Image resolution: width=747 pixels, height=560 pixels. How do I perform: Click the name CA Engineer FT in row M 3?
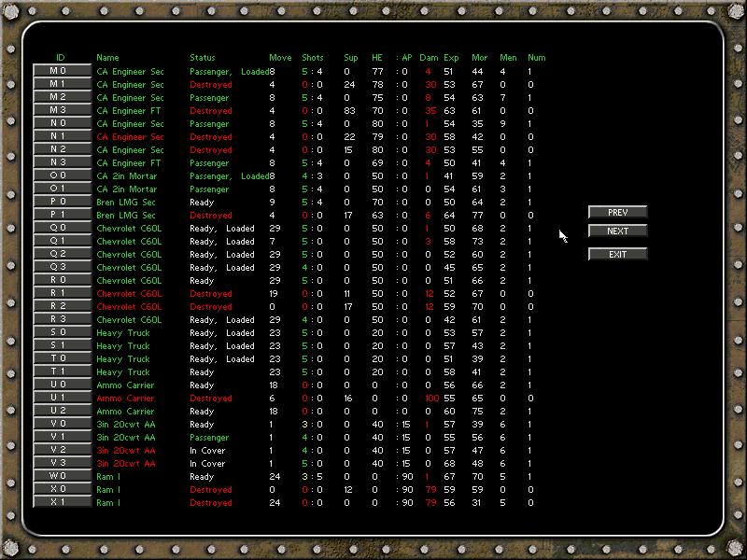click(x=129, y=110)
